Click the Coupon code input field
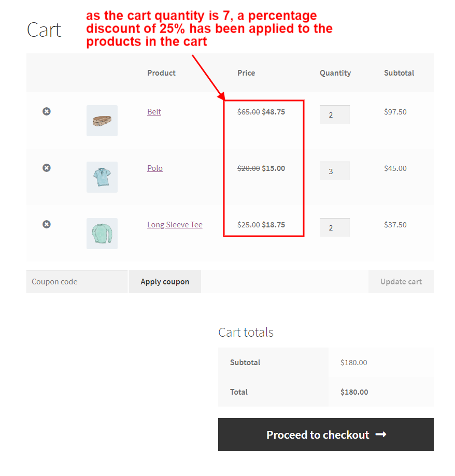Viewport: 455px width, 476px height. (x=77, y=282)
